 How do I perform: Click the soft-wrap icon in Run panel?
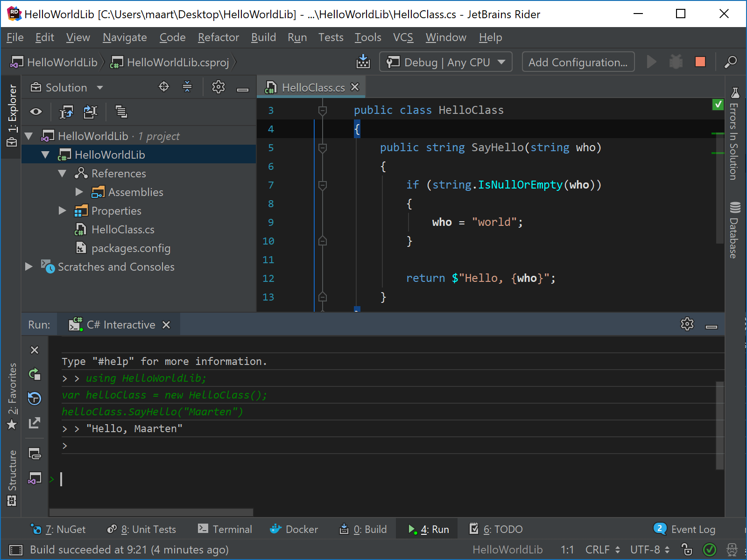35,454
